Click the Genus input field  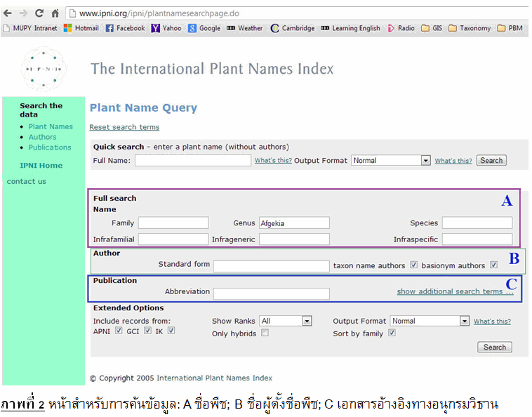click(294, 223)
